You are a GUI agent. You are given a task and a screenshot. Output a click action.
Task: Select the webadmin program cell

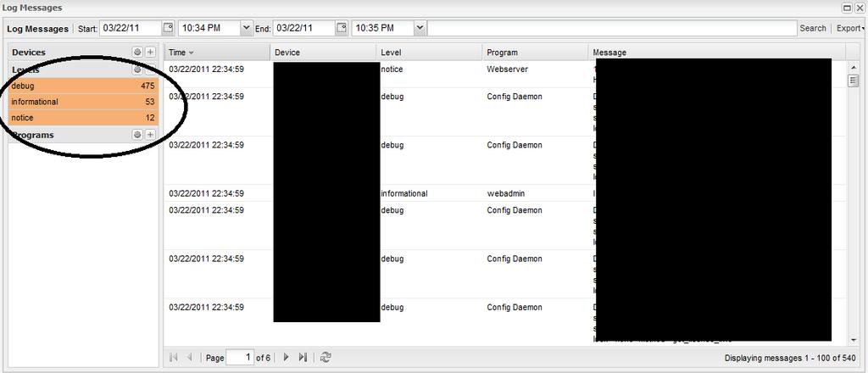[506, 193]
